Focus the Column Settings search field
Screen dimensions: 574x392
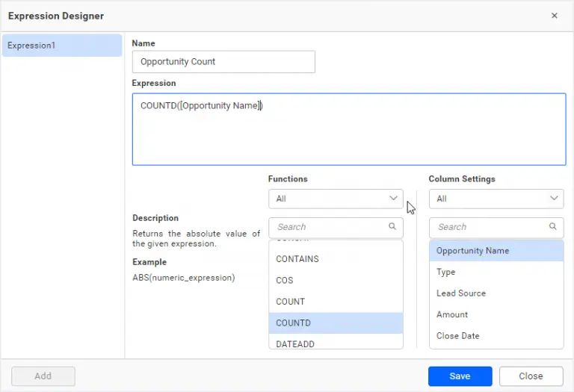(x=490, y=227)
